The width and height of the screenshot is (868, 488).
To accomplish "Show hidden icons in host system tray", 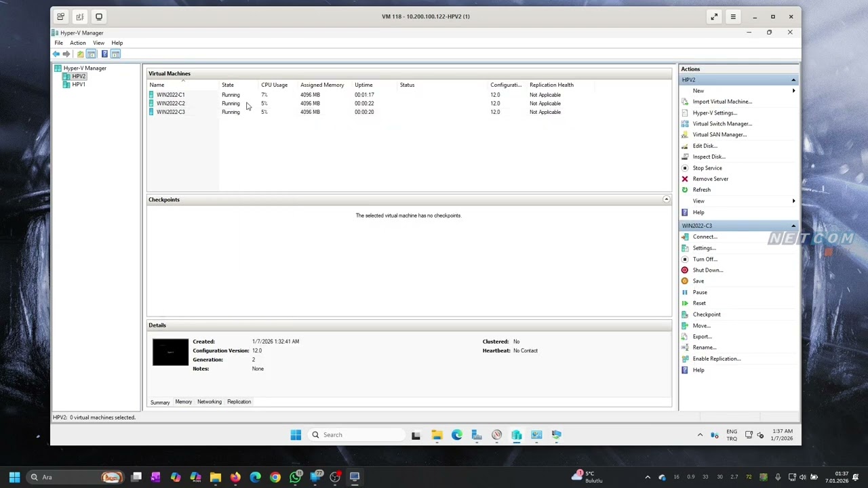I will coord(648,477).
